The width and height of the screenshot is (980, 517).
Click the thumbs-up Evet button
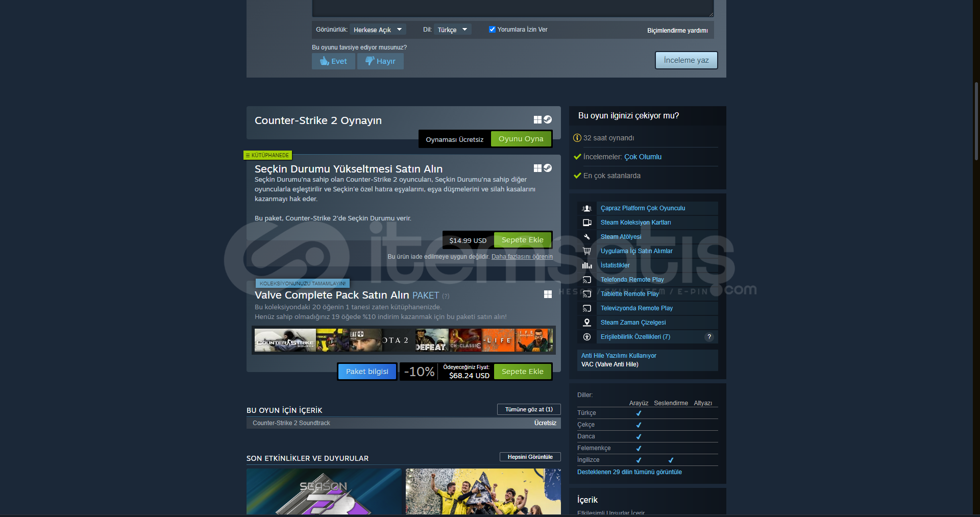(x=333, y=61)
